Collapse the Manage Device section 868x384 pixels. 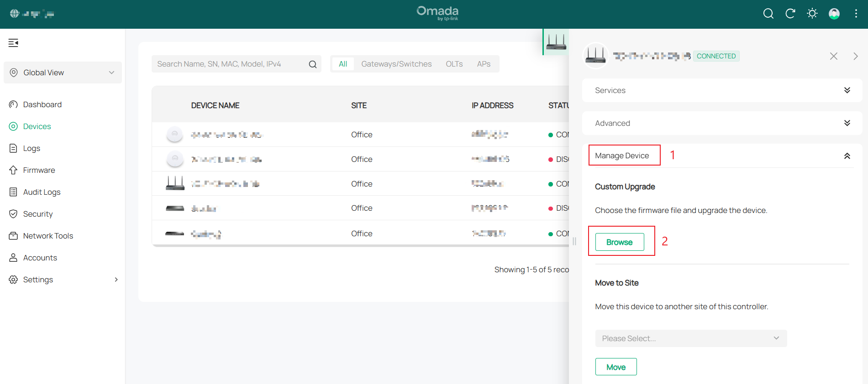pos(847,156)
